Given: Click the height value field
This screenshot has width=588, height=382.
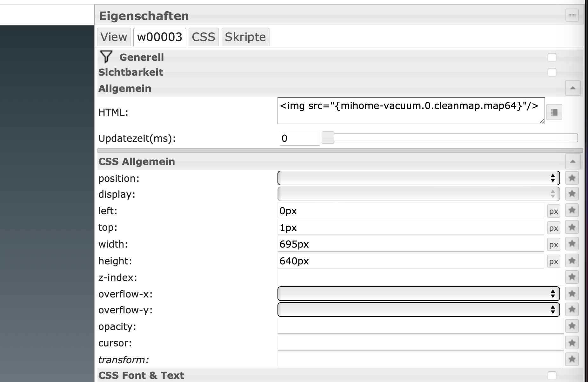Looking at the screenshot, I should click(x=411, y=261).
